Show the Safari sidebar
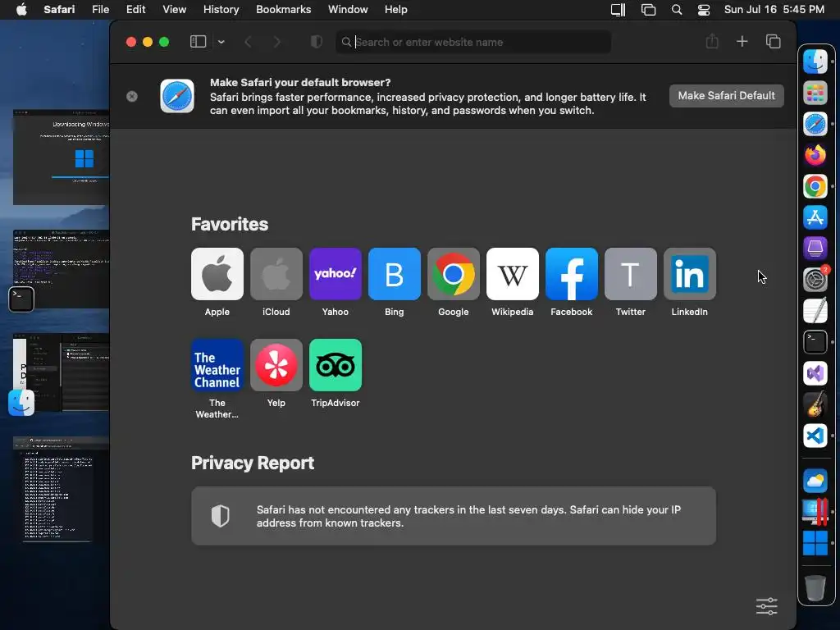This screenshot has height=630, width=840. pyautogui.click(x=199, y=42)
